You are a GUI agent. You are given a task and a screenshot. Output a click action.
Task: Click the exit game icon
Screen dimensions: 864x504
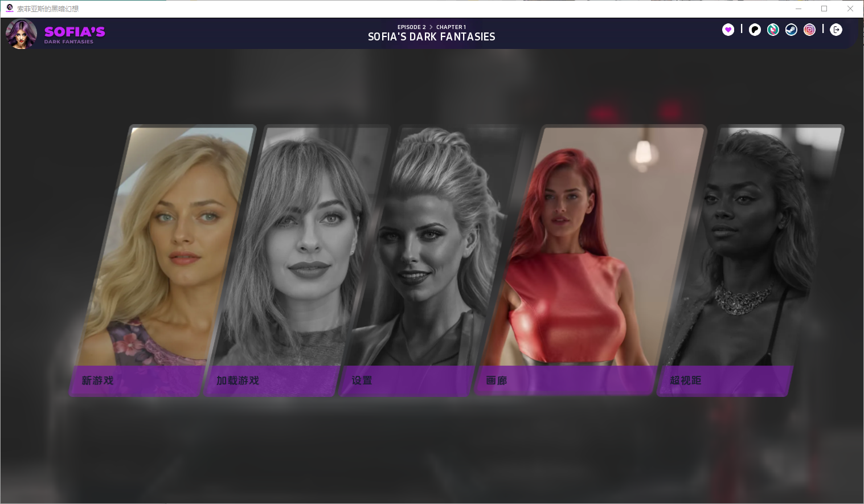pos(836,30)
